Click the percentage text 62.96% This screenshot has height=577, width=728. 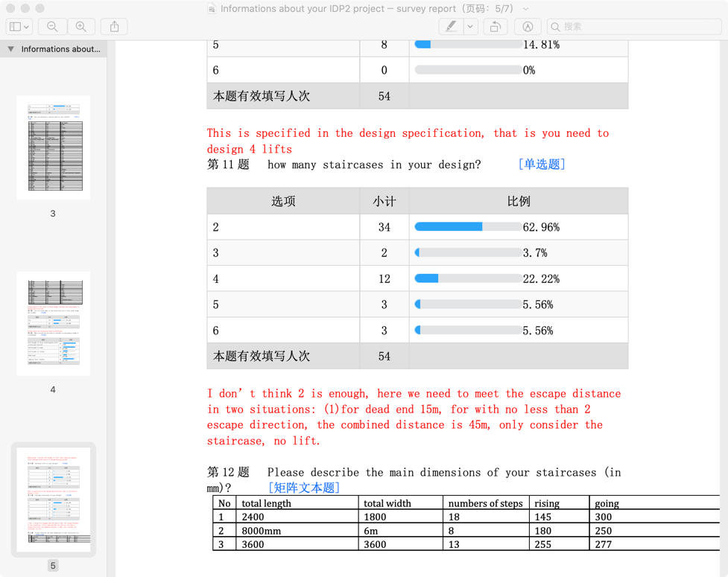click(542, 227)
